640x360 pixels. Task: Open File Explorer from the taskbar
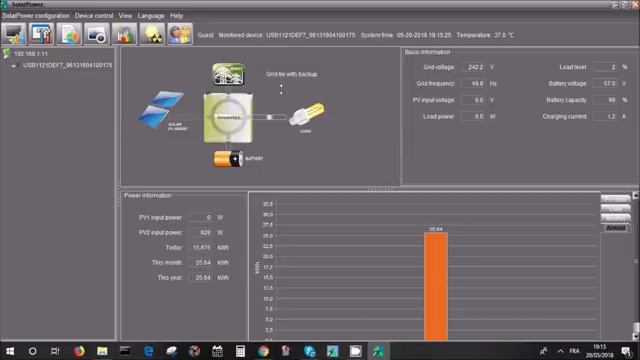pos(102,351)
